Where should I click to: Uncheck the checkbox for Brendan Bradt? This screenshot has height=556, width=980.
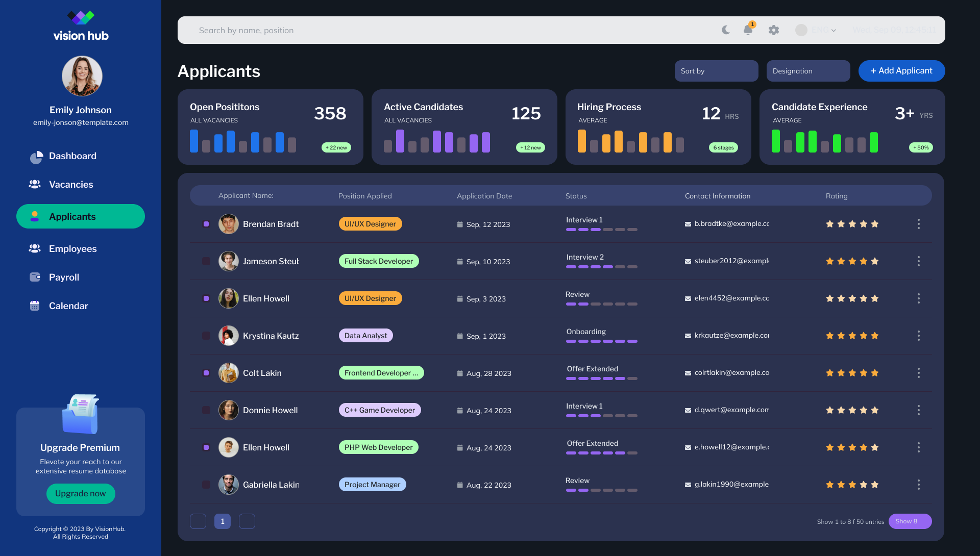point(206,224)
